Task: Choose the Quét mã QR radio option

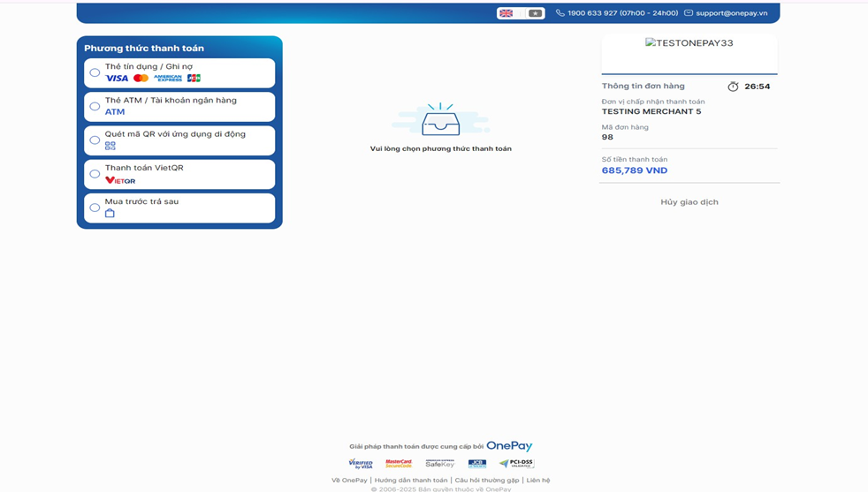Action: [95, 140]
